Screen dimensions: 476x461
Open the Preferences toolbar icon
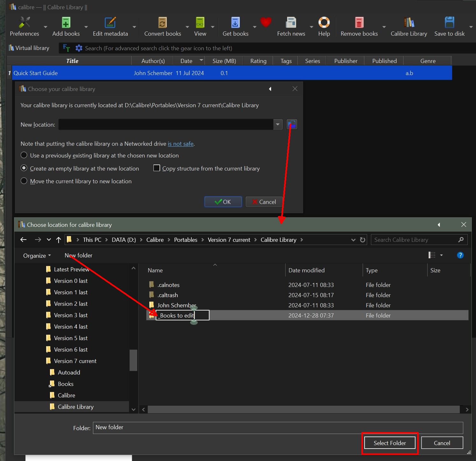24,23
